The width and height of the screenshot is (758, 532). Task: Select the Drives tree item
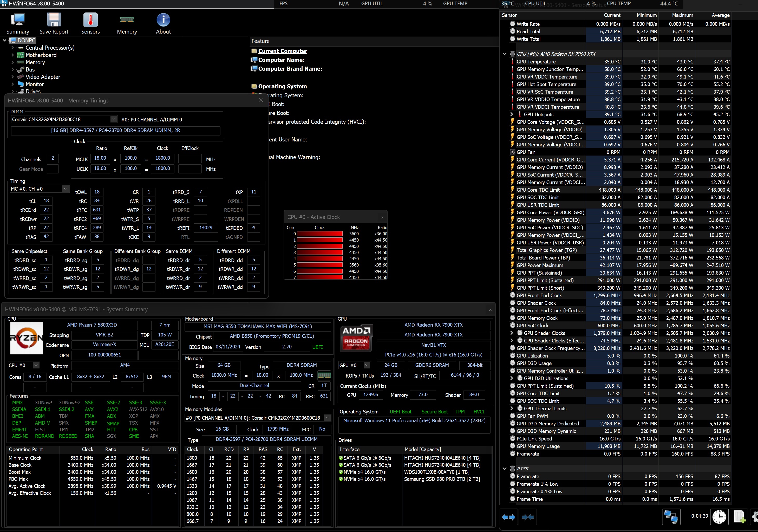click(x=33, y=92)
